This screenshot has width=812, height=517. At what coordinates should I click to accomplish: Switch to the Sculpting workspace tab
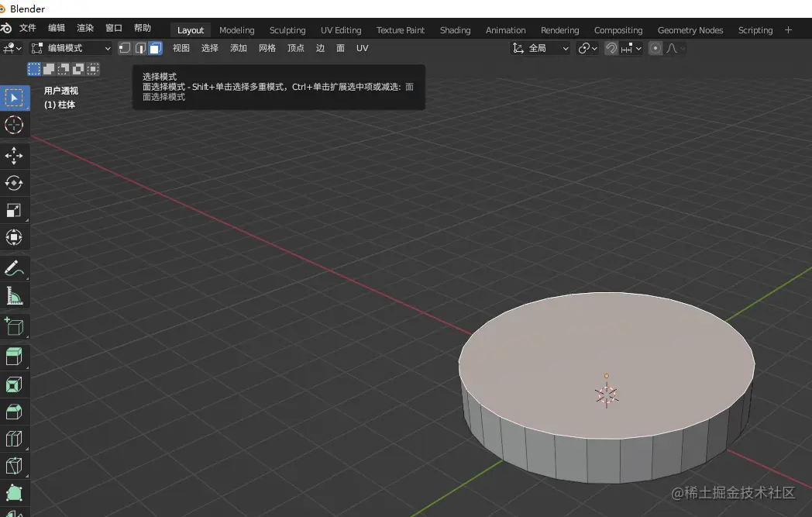point(287,30)
